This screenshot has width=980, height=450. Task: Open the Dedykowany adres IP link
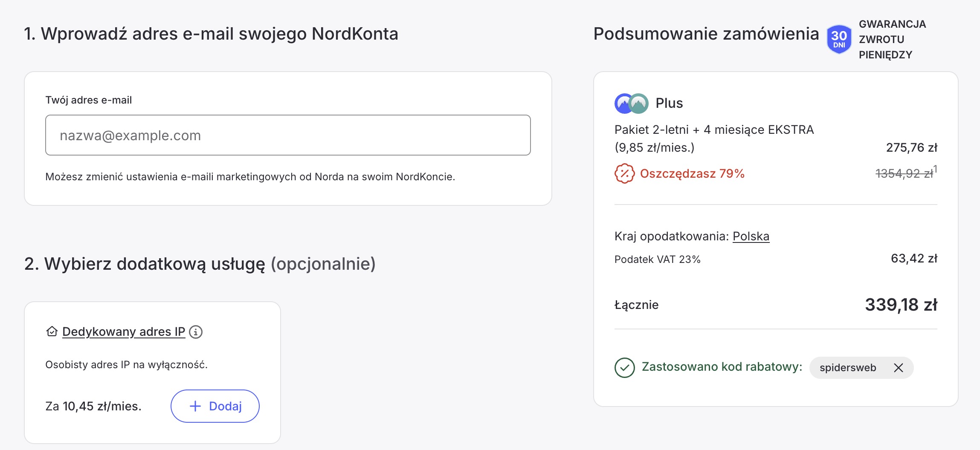point(124,332)
